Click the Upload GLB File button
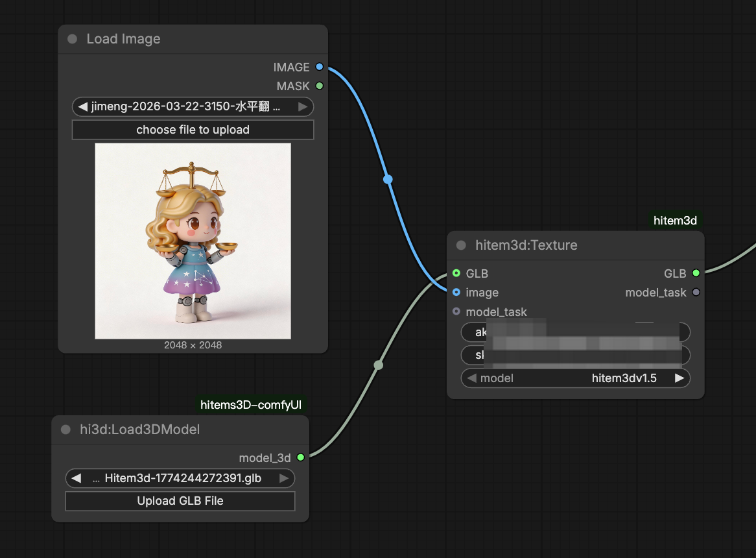The width and height of the screenshot is (756, 558). pos(180,501)
